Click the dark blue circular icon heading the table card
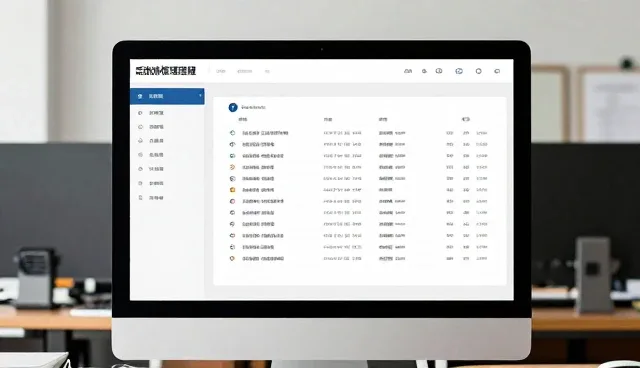The width and height of the screenshot is (640, 368). pos(233,107)
